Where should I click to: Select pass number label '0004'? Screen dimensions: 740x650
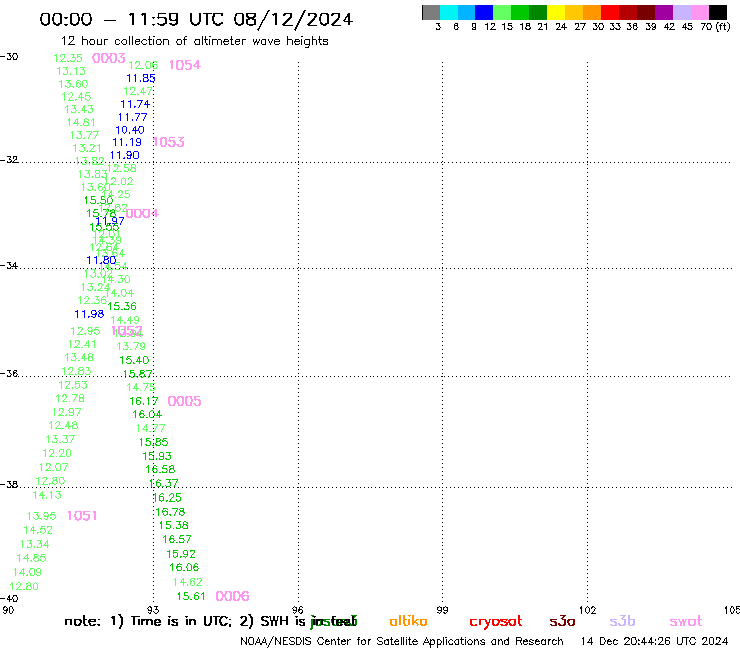[142, 214]
